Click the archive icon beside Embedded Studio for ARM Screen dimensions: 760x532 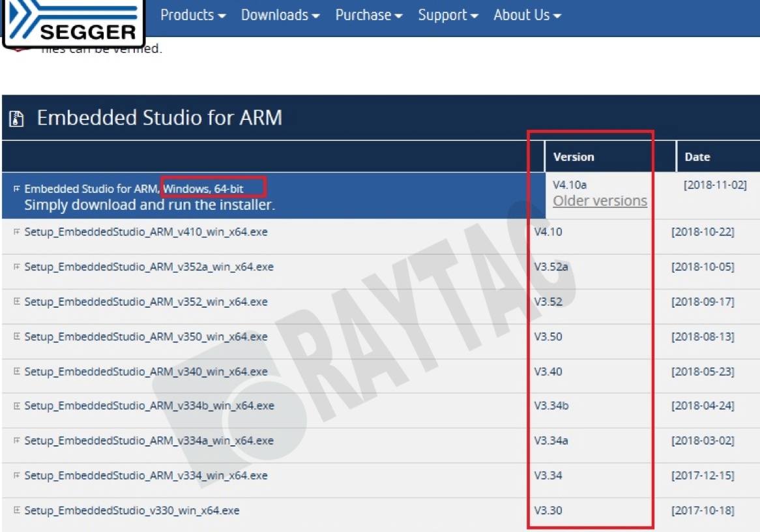[x=16, y=118]
